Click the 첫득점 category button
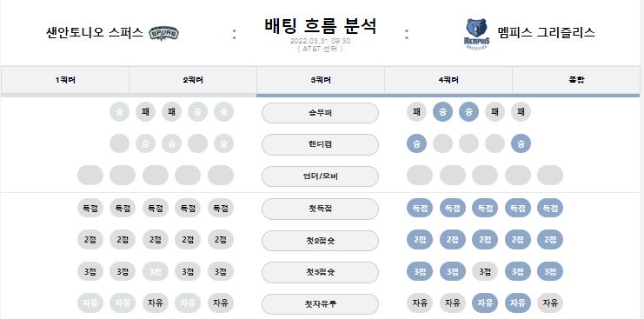This screenshot has width=644, height=319. [320, 209]
